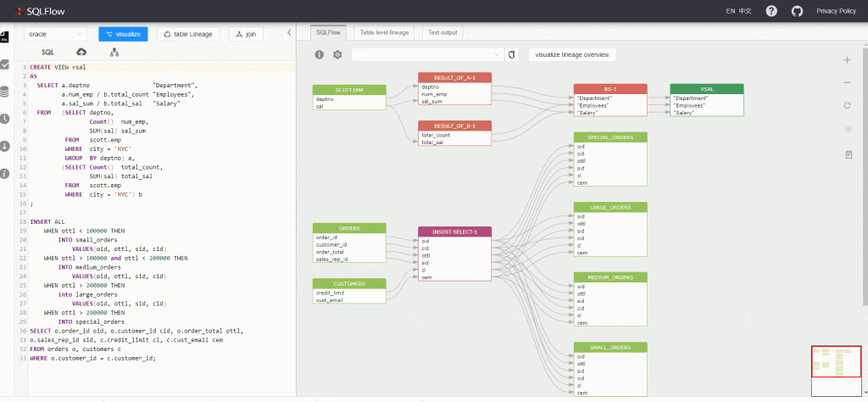Open the history clock icon in sidebar

[x=5, y=118]
